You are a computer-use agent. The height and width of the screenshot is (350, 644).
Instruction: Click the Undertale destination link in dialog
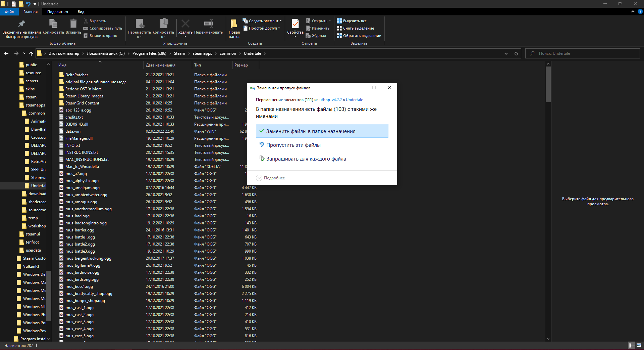tap(354, 100)
